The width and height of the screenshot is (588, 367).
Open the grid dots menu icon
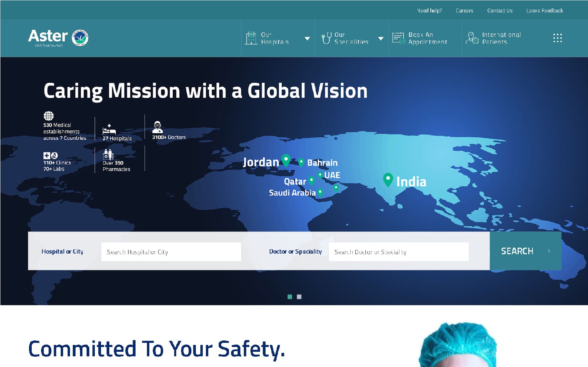click(557, 38)
